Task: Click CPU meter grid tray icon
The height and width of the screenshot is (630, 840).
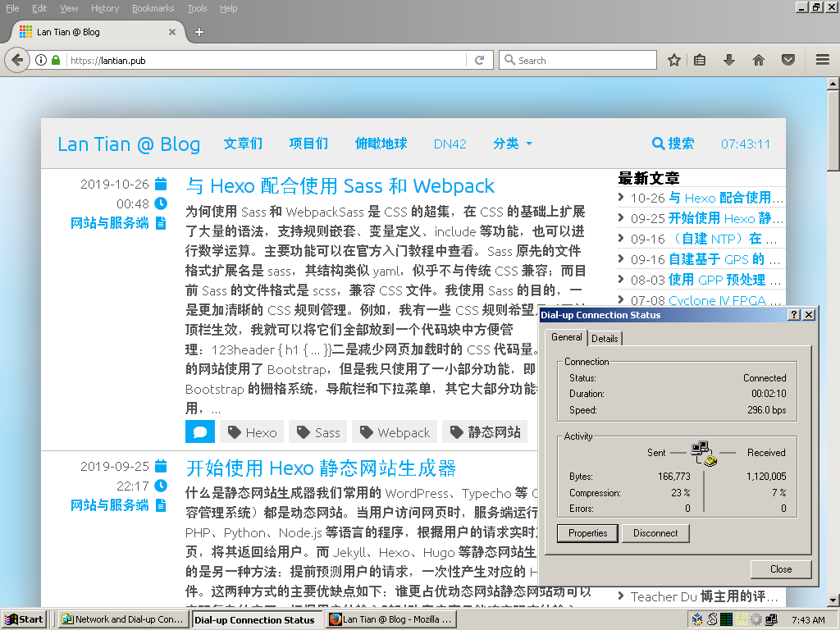Action: point(727,619)
